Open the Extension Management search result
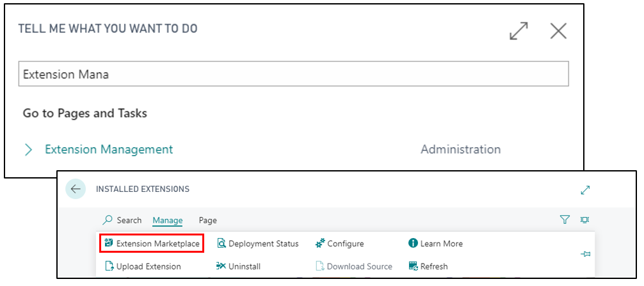 109,149
